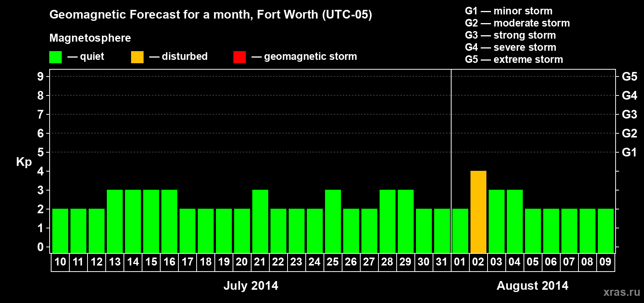Click the green bar above July 29
644x303 pixels.
[406, 222]
